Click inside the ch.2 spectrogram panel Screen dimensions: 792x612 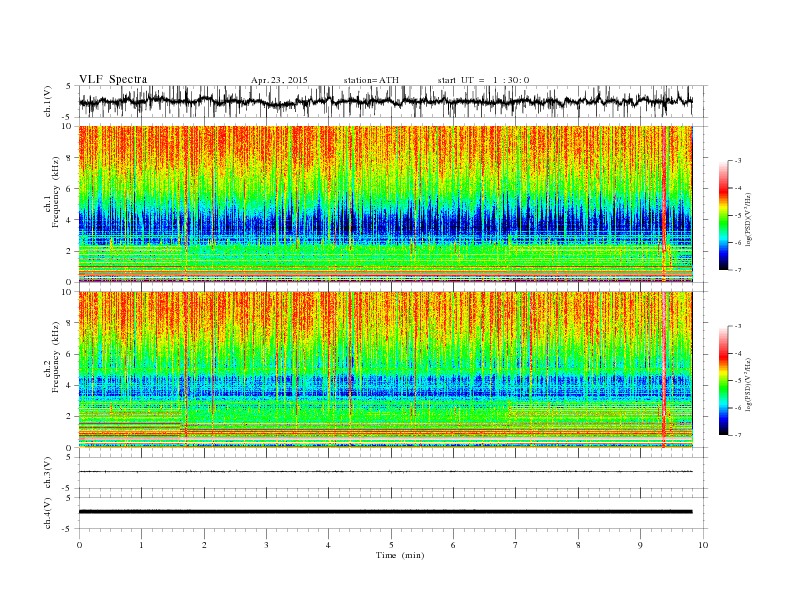(x=385, y=370)
